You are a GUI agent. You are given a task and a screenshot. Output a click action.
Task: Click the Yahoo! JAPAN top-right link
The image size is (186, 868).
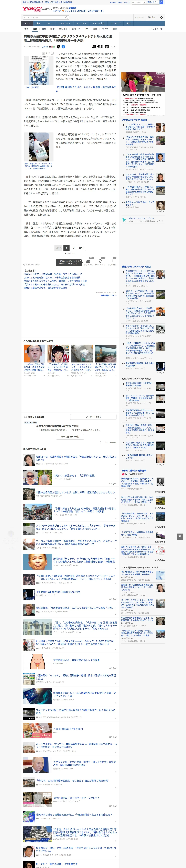tap(116, 2)
